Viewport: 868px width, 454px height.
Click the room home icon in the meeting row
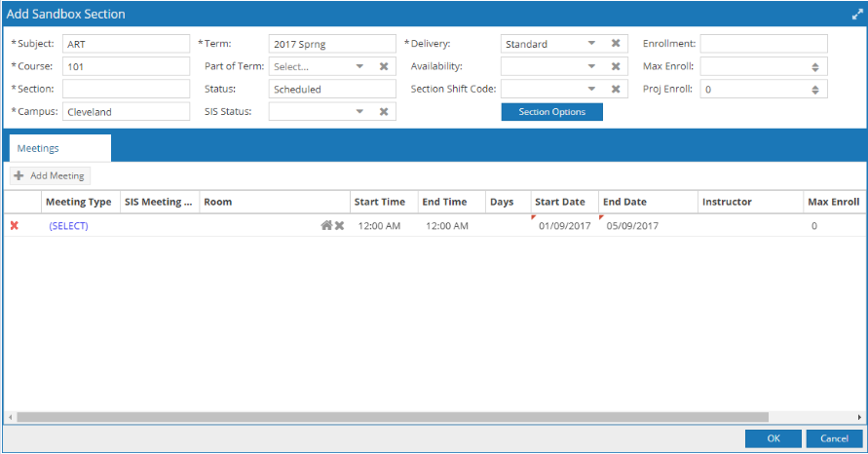coord(326,225)
